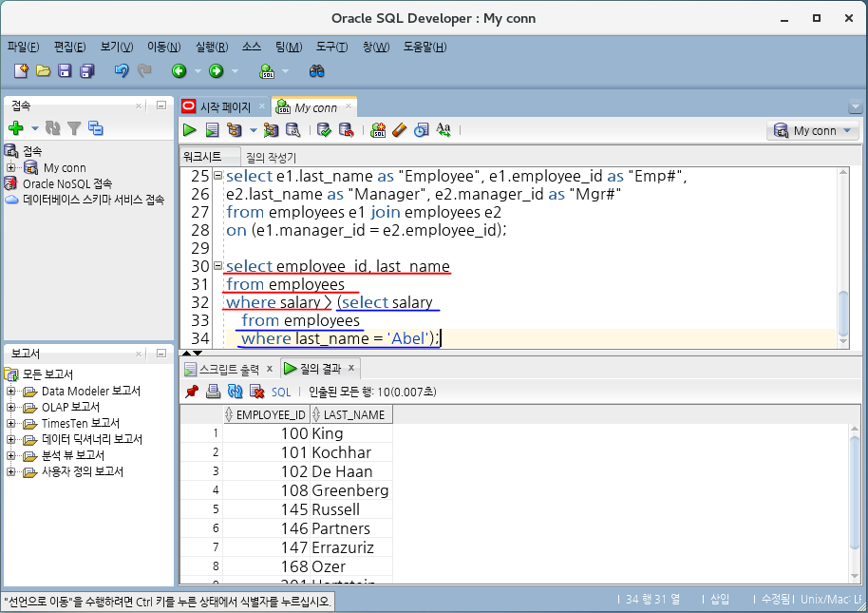Open the My conn connection dropdown
The image size is (868, 613).
(x=812, y=131)
